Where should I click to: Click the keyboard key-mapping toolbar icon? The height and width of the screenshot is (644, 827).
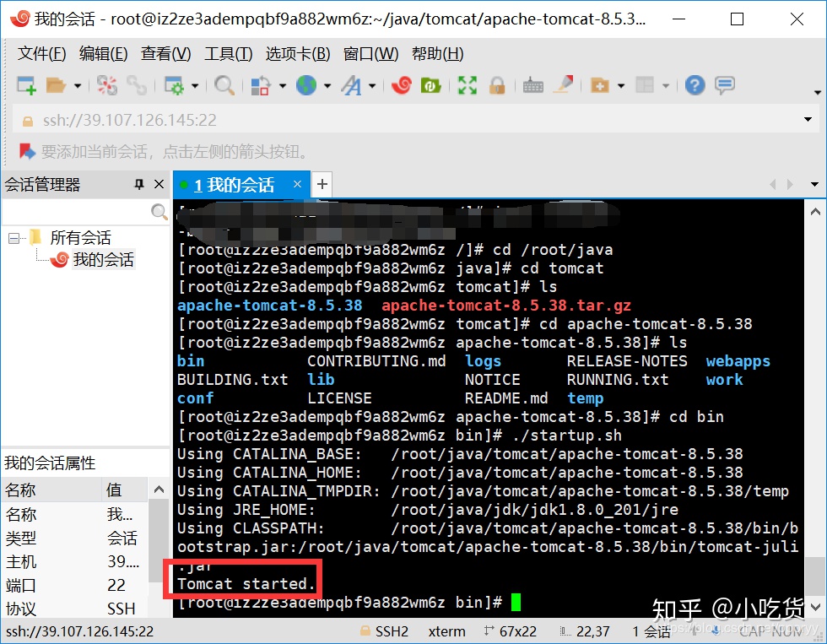(532, 85)
